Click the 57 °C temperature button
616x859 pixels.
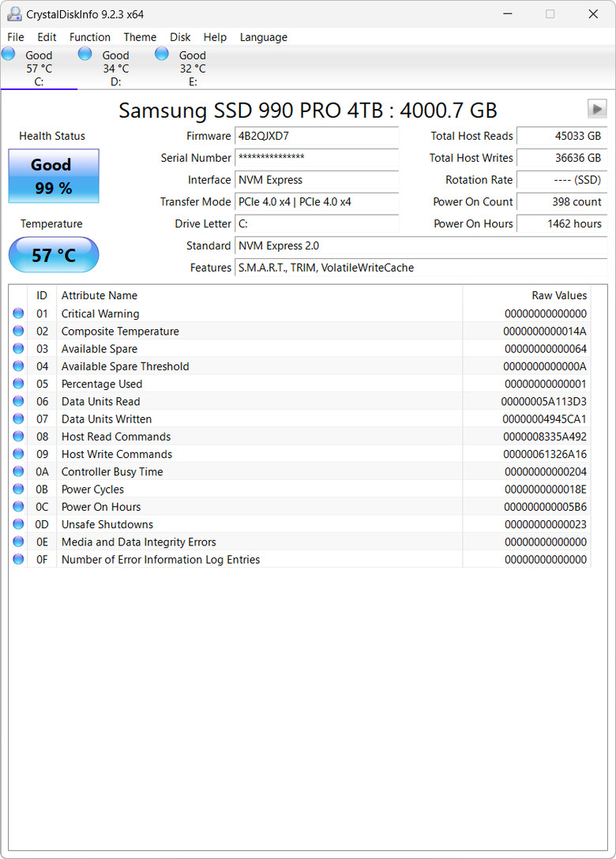click(54, 255)
